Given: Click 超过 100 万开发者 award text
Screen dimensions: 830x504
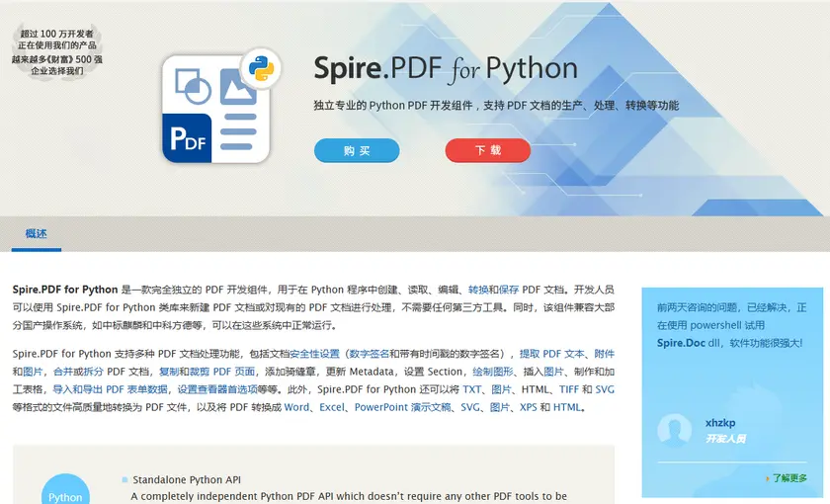Looking at the screenshot, I should 56,34.
